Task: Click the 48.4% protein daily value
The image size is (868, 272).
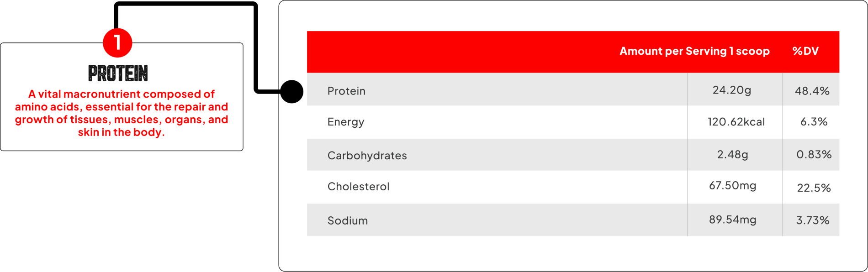Action: pyautogui.click(x=812, y=91)
